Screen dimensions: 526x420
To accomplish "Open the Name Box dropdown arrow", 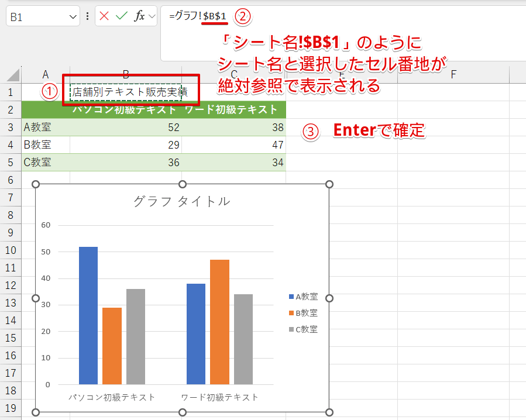I will tap(73, 16).
